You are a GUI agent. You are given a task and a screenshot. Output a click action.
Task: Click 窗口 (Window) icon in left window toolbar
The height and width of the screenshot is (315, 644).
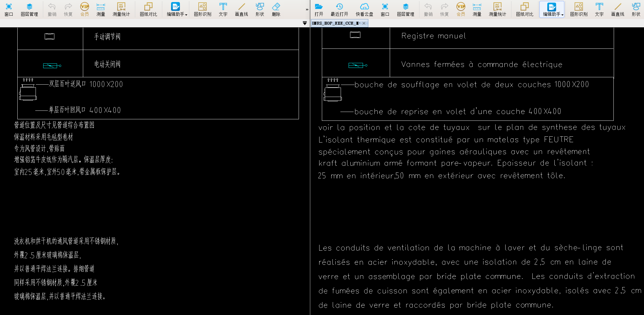coord(9,9)
